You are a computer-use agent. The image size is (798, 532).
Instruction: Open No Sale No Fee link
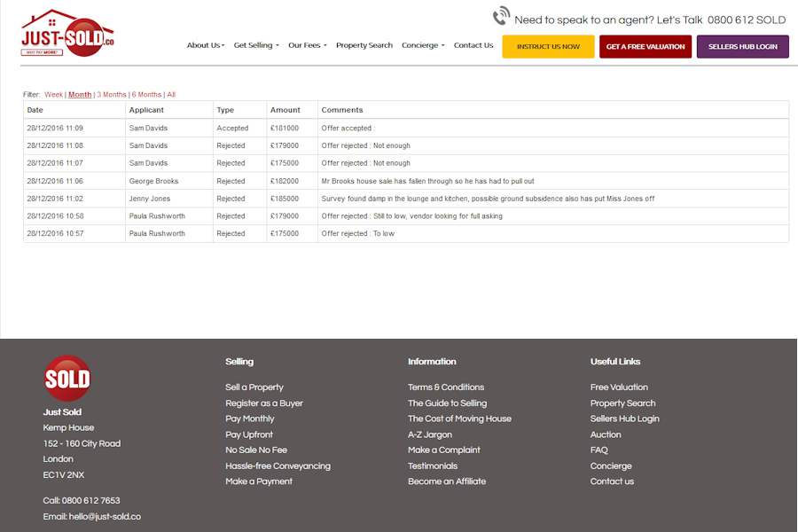pyautogui.click(x=256, y=450)
